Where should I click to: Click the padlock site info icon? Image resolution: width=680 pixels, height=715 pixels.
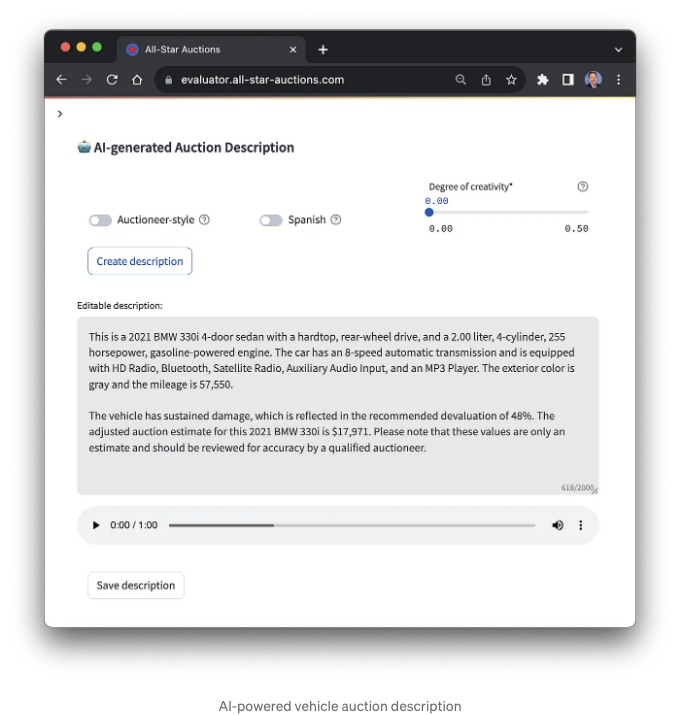click(x=169, y=80)
